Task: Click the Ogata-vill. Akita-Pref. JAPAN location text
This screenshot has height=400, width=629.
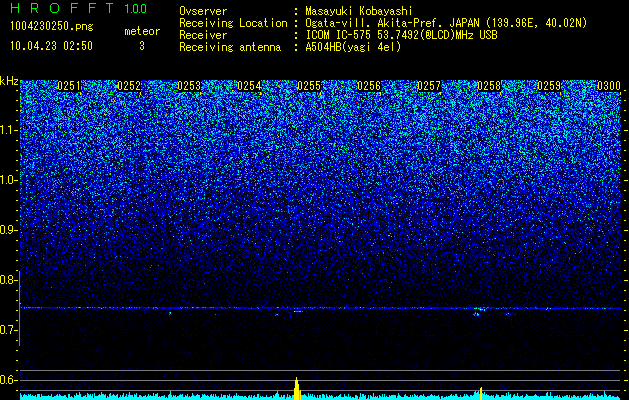Action: coord(446,23)
